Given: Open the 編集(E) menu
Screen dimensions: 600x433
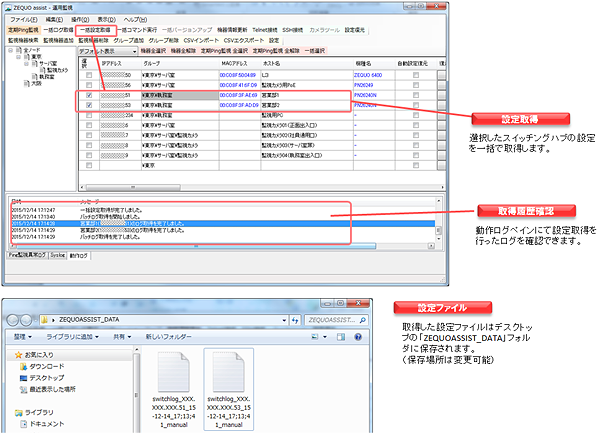Looking at the screenshot, I should tap(54, 20).
